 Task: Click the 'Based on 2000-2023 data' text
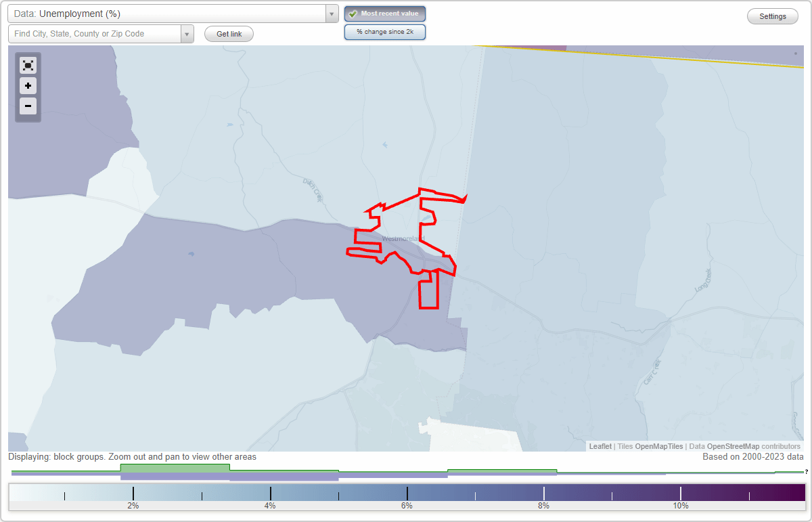click(x=753, y=457)
